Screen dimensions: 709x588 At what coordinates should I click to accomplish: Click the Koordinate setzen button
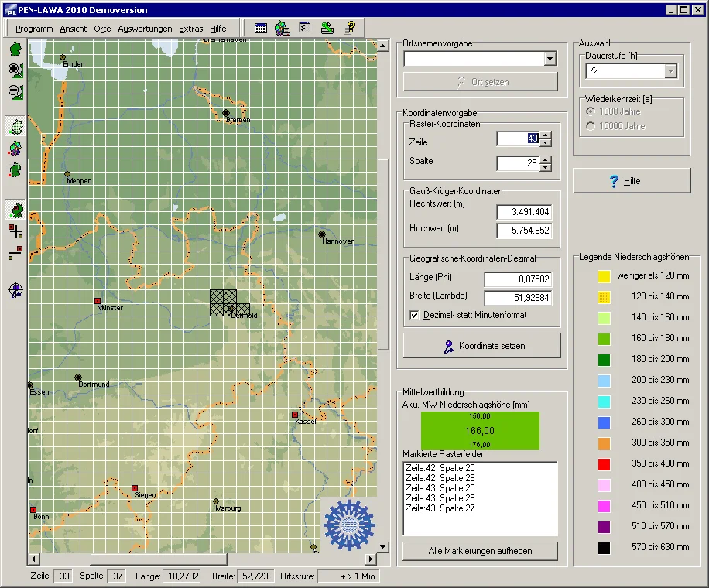tap(481, 346)
